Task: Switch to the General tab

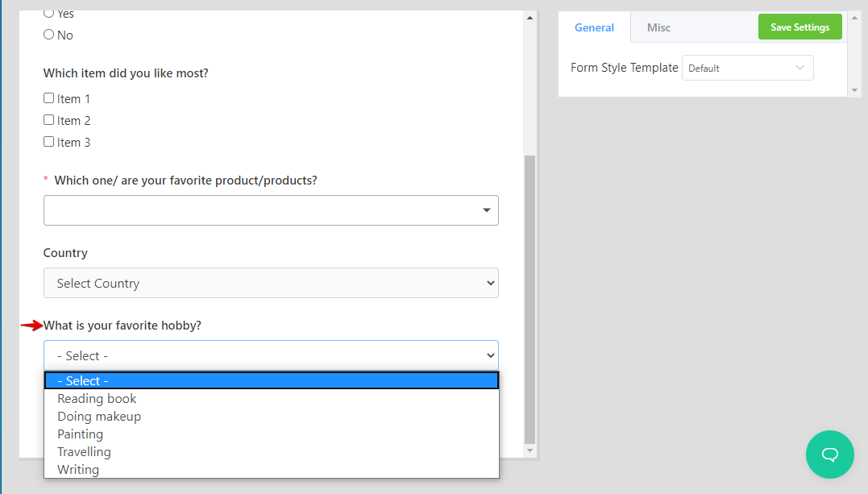Action: point(594,27)
